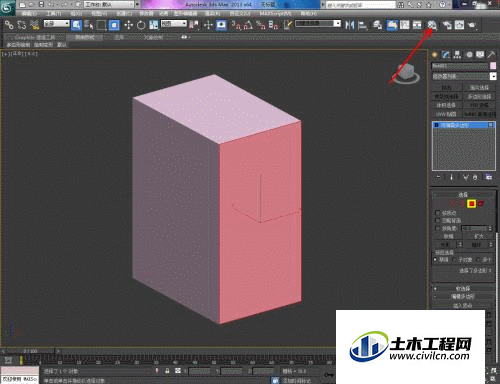This screenshot has height=384, width=500.
Task: Select the Polygon sub-object level icon
Action: click(471, 203)
